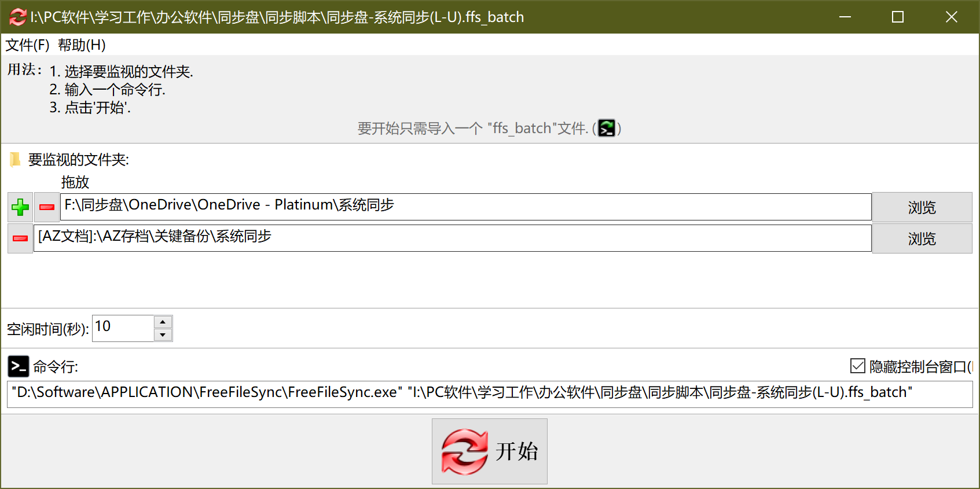
Task: Remove the F:\同步盘 OneDrive folder row
Action: pyautogui.click(x=47, y=207)
